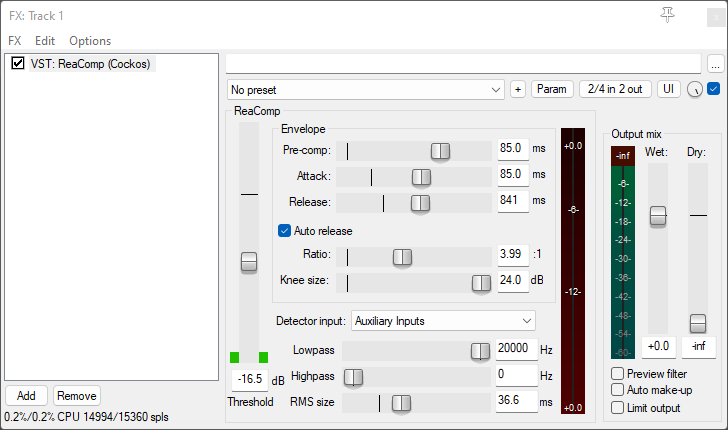Click the Knee size slider handle

481,283
